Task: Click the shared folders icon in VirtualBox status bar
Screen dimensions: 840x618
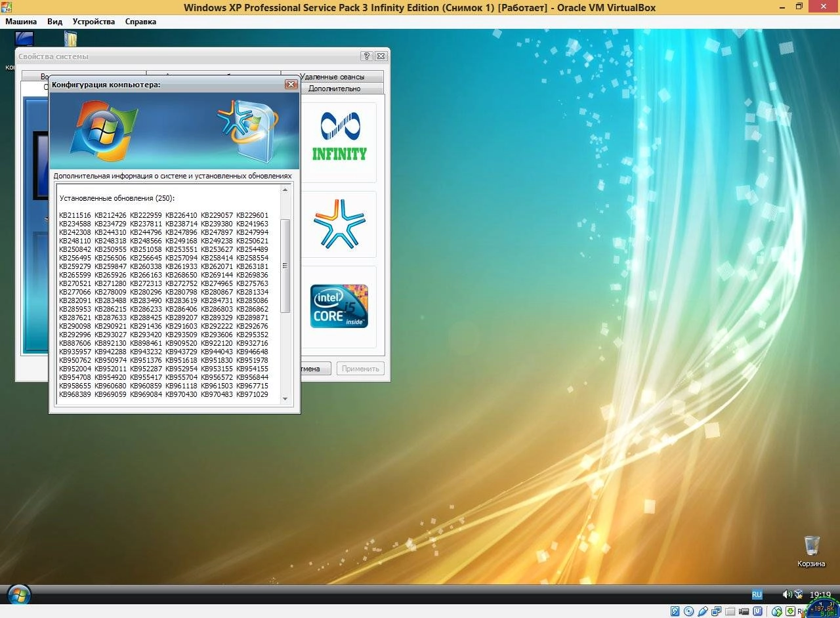Action: [x=730, y=611]
